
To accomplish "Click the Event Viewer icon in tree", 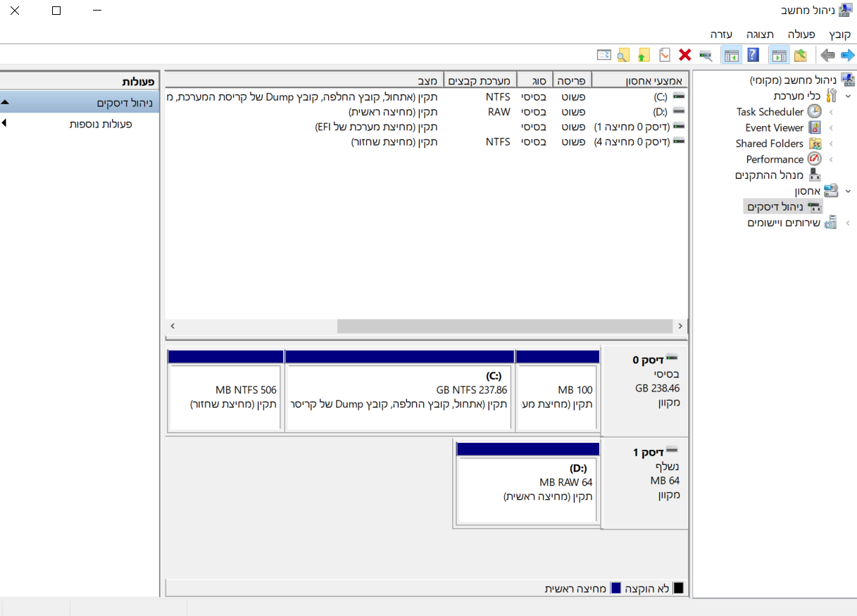I will [x=815, y=127].
